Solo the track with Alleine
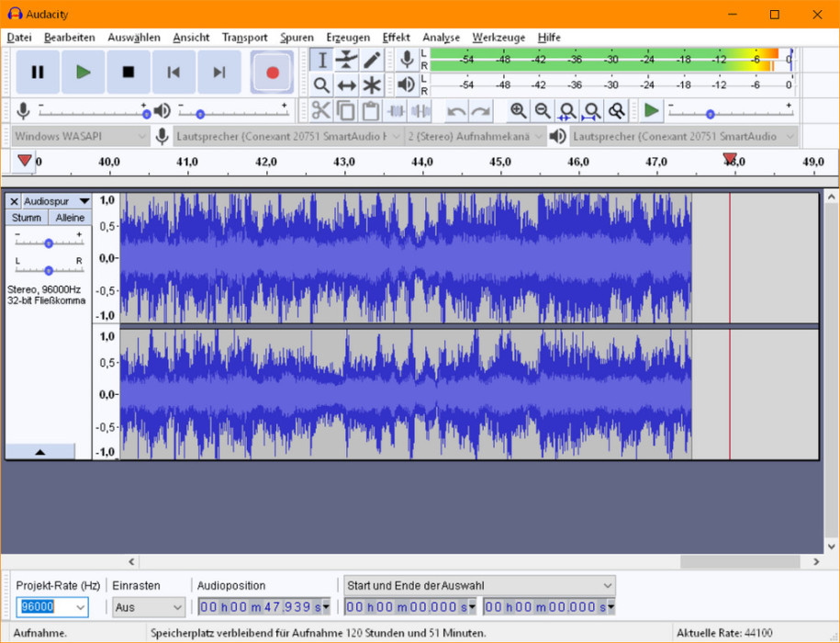The height and width of the screenshot is (643, 840). pyautogui.click(x=70, y=218)
